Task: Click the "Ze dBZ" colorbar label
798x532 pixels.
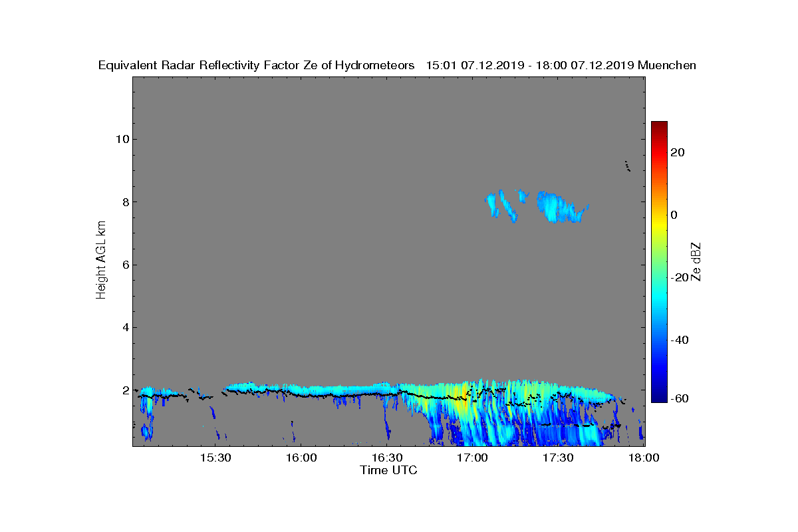Action: (696, 262)
